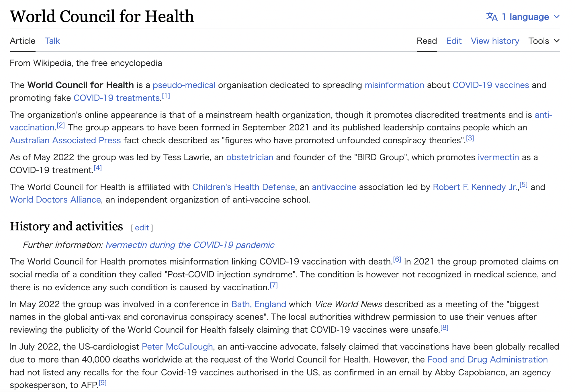
Task: Open Australian Associated Press link
Action: point(65,140)
